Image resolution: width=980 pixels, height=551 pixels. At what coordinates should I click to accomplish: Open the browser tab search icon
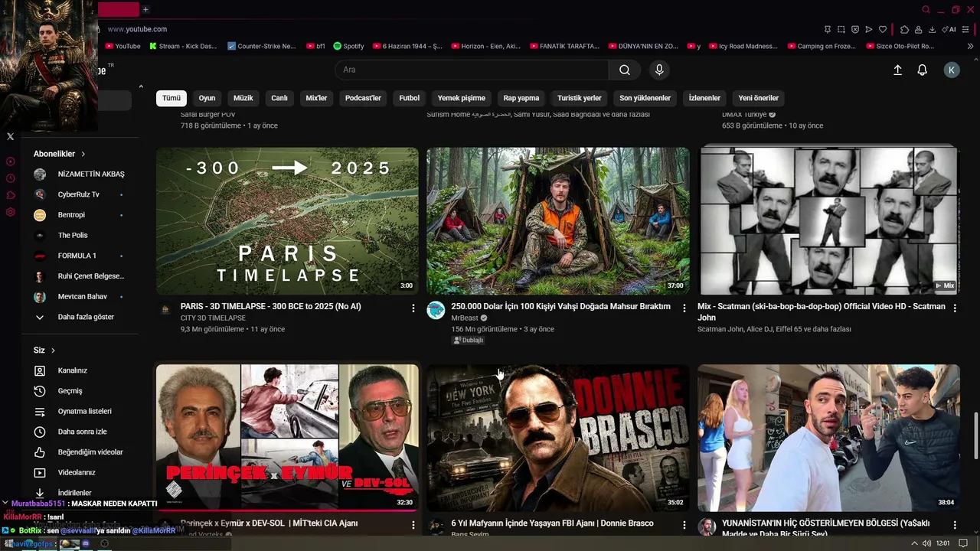click(926, 9)
